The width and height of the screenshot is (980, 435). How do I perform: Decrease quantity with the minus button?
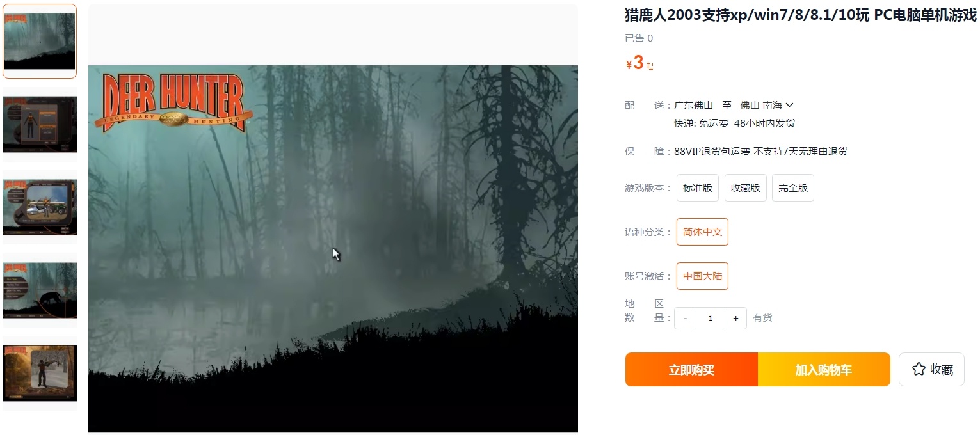pos(686,318)
